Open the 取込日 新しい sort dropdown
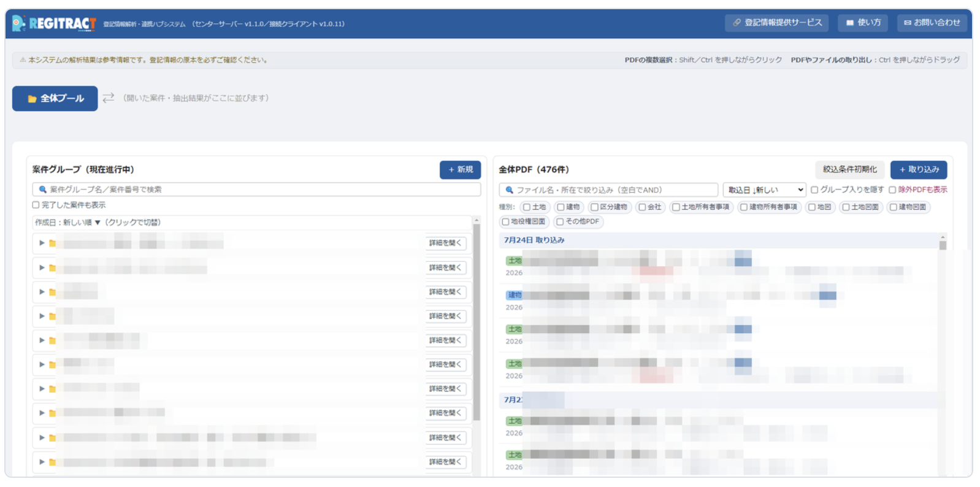 [765, 190]
